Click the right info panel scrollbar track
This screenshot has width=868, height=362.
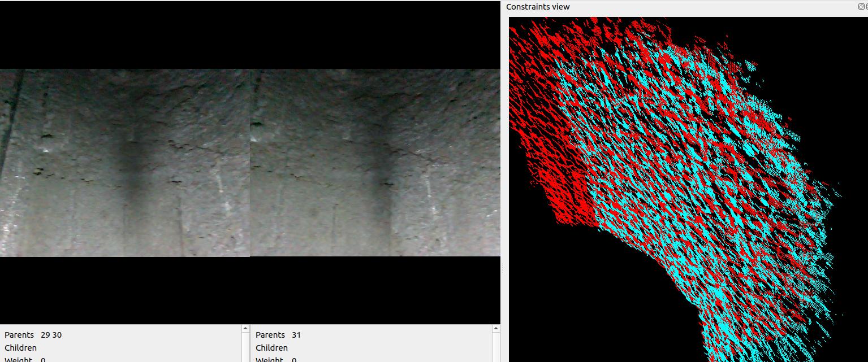[x=496, y=347]
